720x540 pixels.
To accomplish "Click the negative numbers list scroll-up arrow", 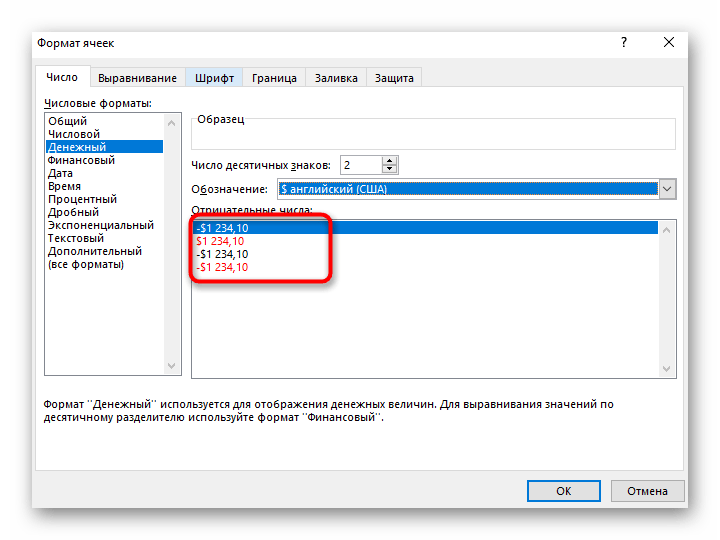I will pyautogui.click(x=667, y=230).
